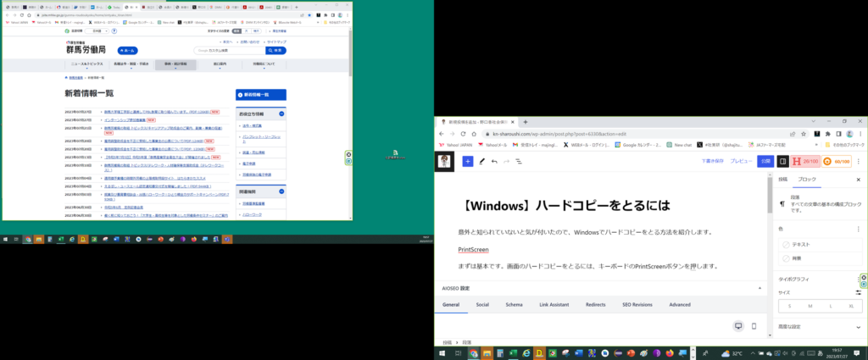The image size is (868, 360).
Task: Open Word from the right taskbar
Action: click(x=579, y=353)
